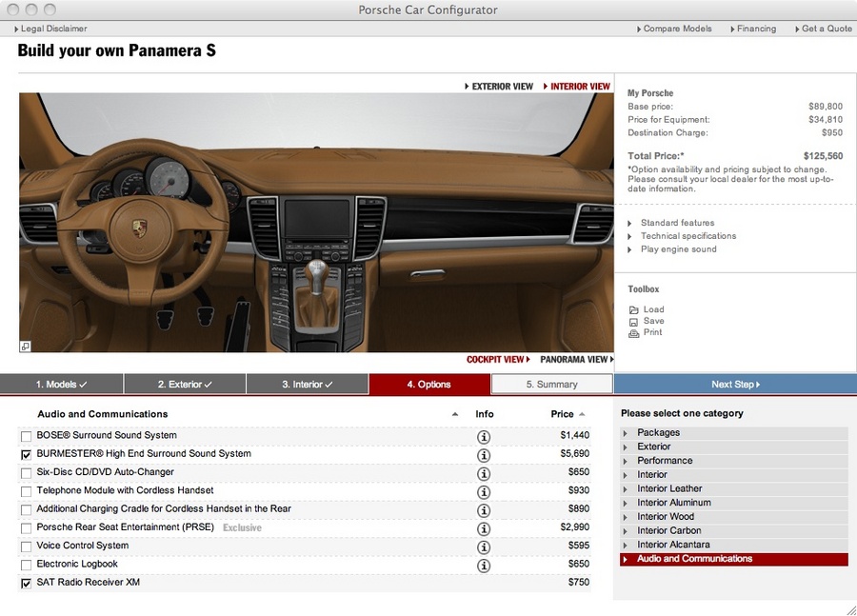Enlarge the interior image with expand icon

(x=25, y=346)
